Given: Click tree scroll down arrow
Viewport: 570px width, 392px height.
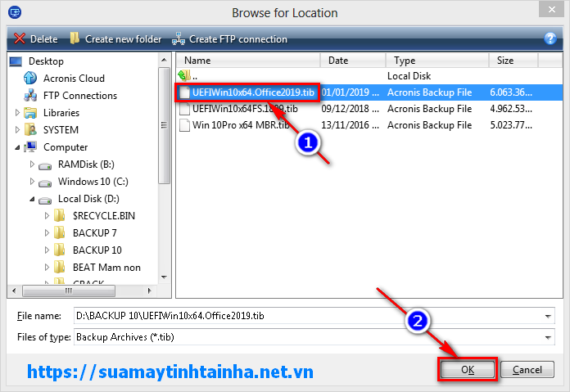Looking at the screenshot, I should pos(164,277).
